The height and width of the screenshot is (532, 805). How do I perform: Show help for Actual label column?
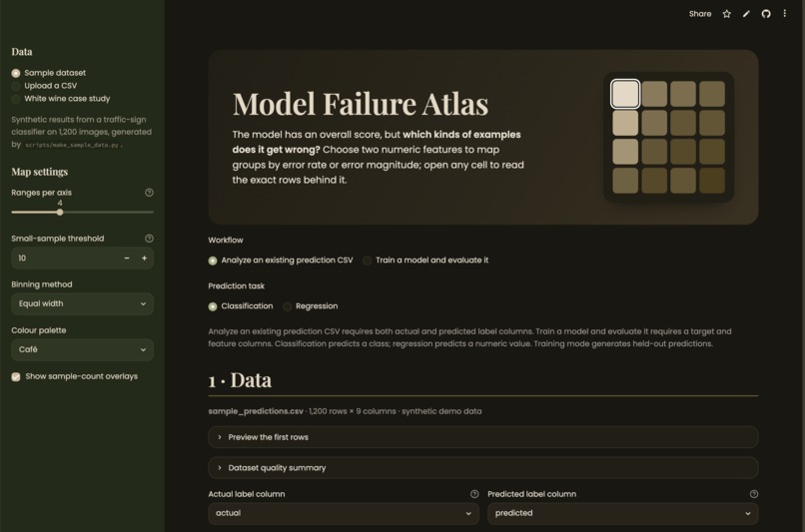pos(474,494)
